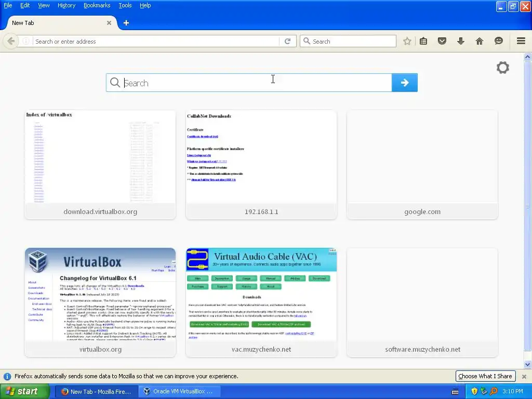Screen dimensions: 532x399
Task: Click New Tab - Mozilla Firefox taskbar item
Action: [97, 392]
